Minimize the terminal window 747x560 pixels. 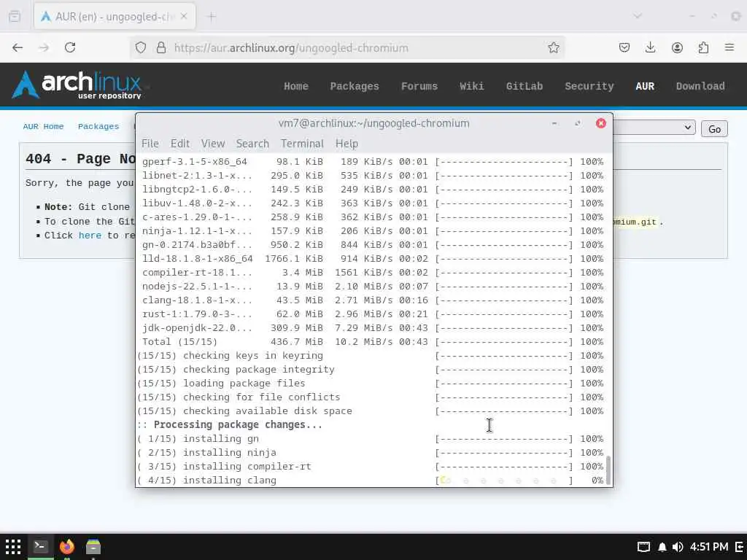tap(554, 123)
